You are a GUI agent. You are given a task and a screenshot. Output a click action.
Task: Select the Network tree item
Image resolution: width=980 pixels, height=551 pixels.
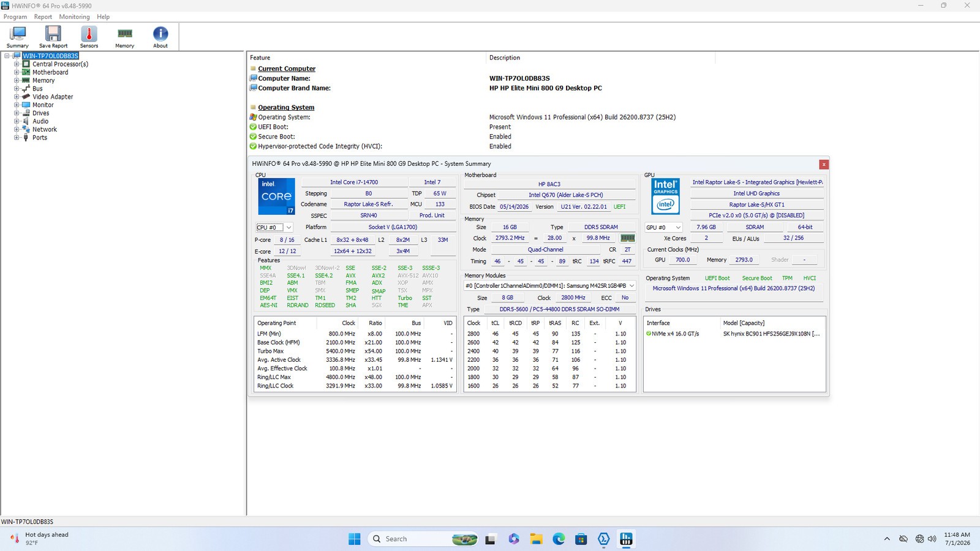tap(45, 129)
